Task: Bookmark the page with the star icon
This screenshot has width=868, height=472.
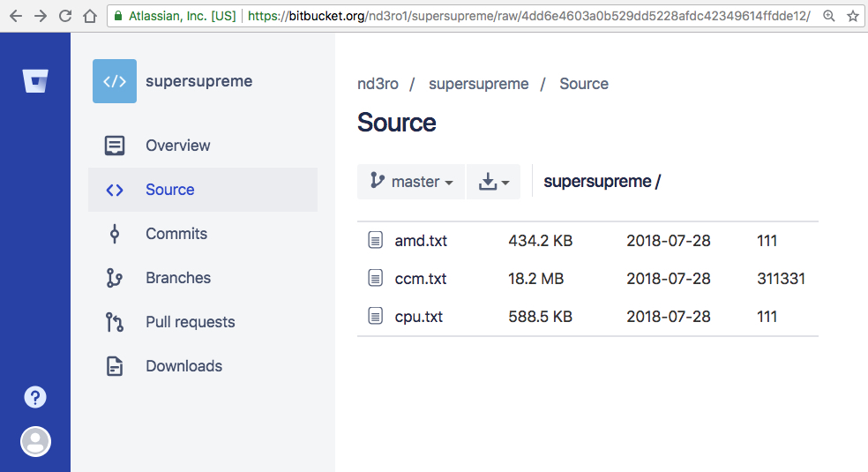Action: (x=853, y=16)
